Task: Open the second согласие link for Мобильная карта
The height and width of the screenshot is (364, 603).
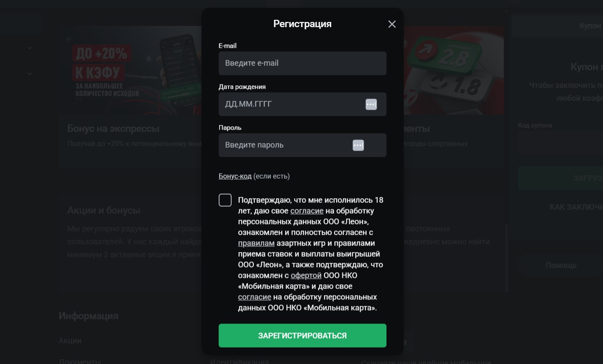Action: click(x=254, y=297)
